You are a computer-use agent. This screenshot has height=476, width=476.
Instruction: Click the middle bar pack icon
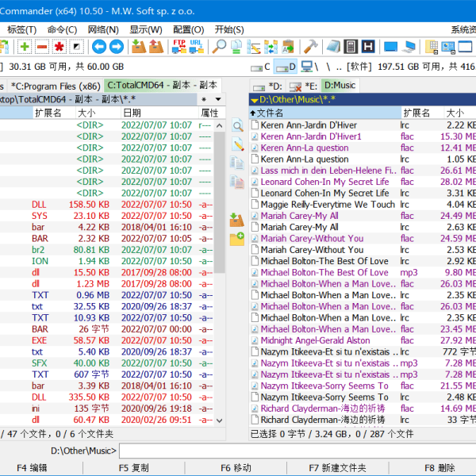point(237,220)
